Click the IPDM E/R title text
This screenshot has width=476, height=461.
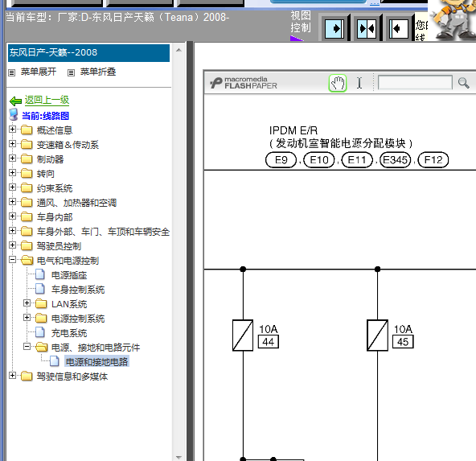click(293, 130)
